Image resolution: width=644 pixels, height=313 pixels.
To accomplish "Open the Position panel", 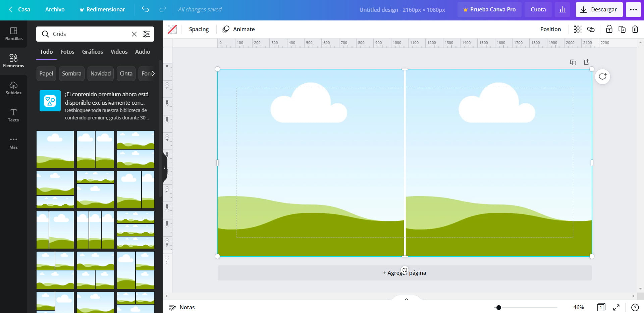I will (550, 29).
